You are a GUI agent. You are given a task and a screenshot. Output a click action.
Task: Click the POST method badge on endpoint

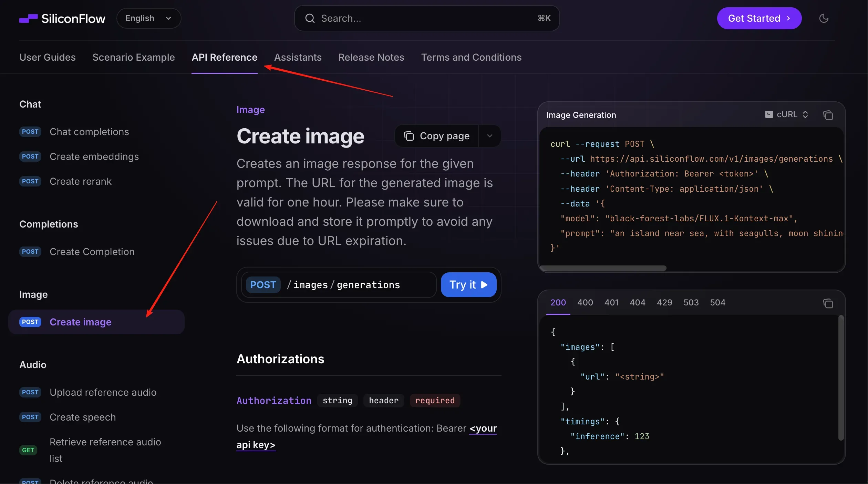[x=263, y=285]
